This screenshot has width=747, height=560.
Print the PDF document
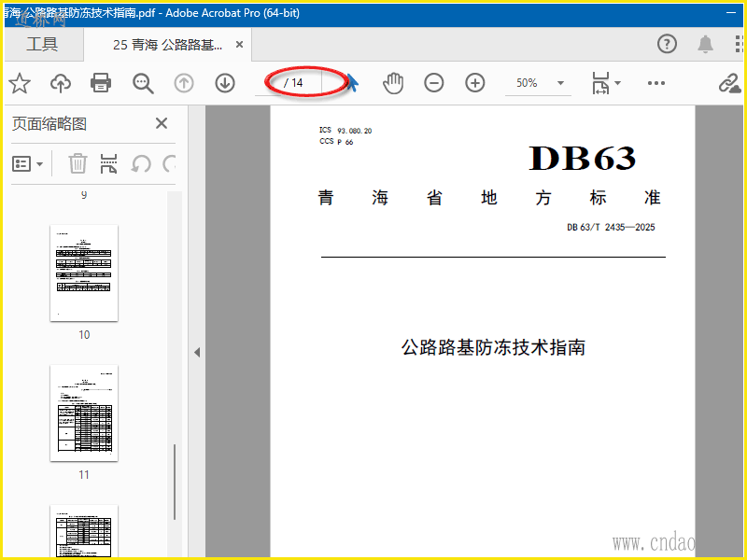101,83
